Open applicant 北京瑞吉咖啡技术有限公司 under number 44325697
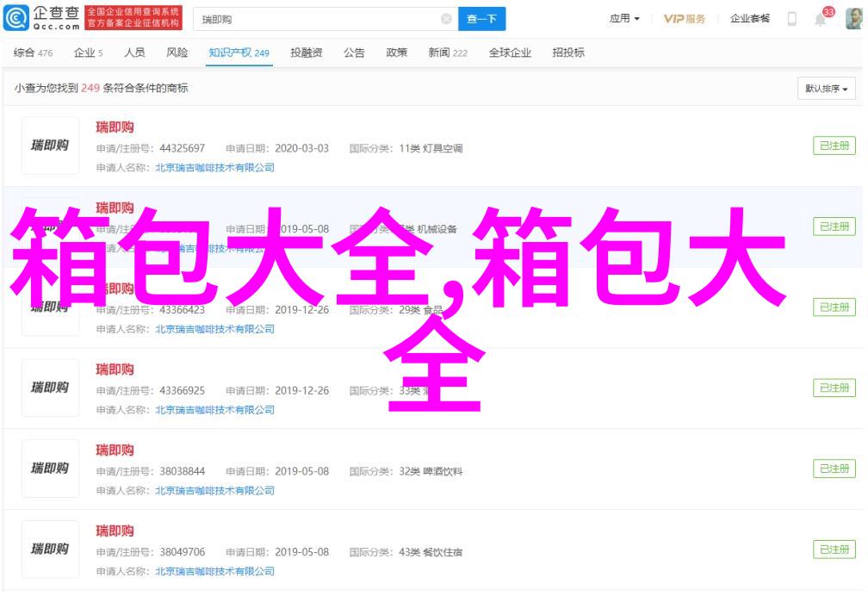This screenshot has width=868, height=596. (214, 168)
